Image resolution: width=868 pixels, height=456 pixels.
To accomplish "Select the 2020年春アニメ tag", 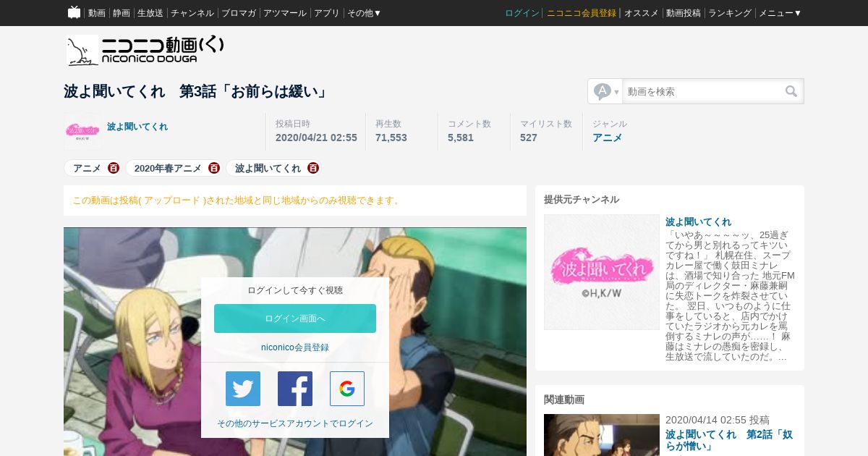I will tap(168, 168).
